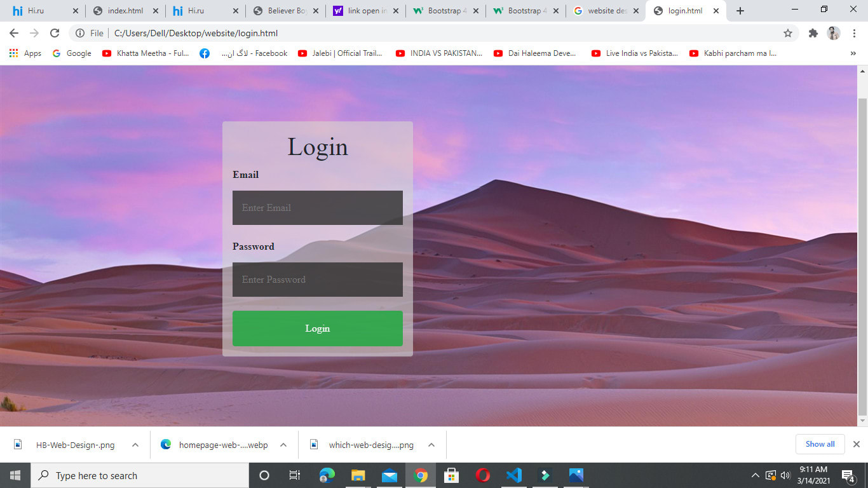Open options chevron for homepage-web webp download

coord(283,445)
